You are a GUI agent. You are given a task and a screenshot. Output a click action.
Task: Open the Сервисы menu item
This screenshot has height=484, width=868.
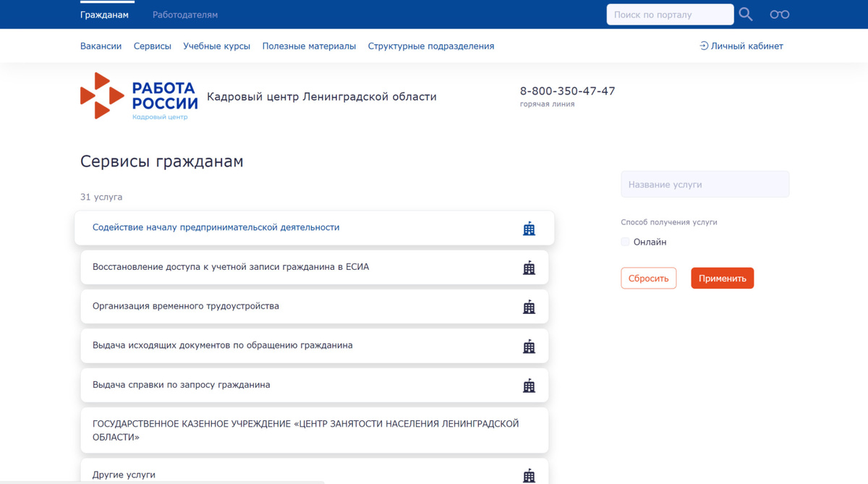tap(153, 46)
